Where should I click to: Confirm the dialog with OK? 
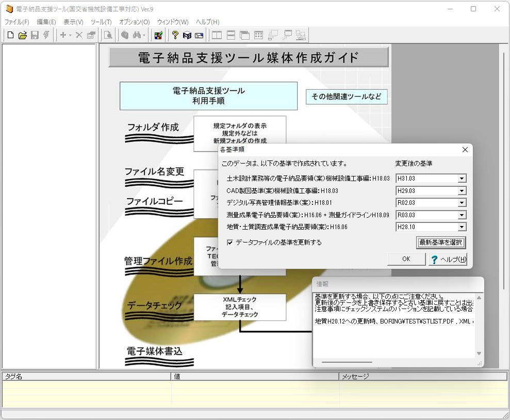click(406, 259)
